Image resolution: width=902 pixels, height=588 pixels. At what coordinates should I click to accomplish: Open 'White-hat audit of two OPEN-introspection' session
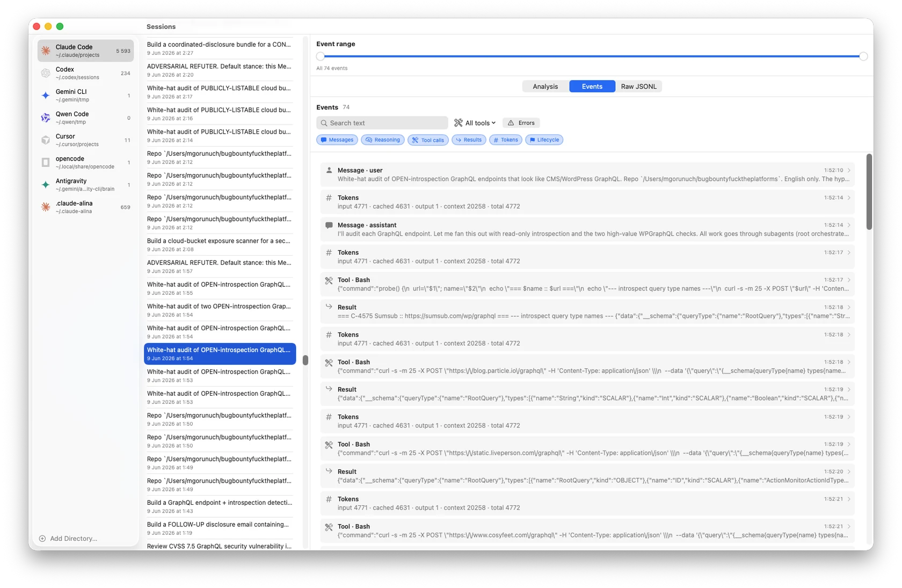(220, 310)
